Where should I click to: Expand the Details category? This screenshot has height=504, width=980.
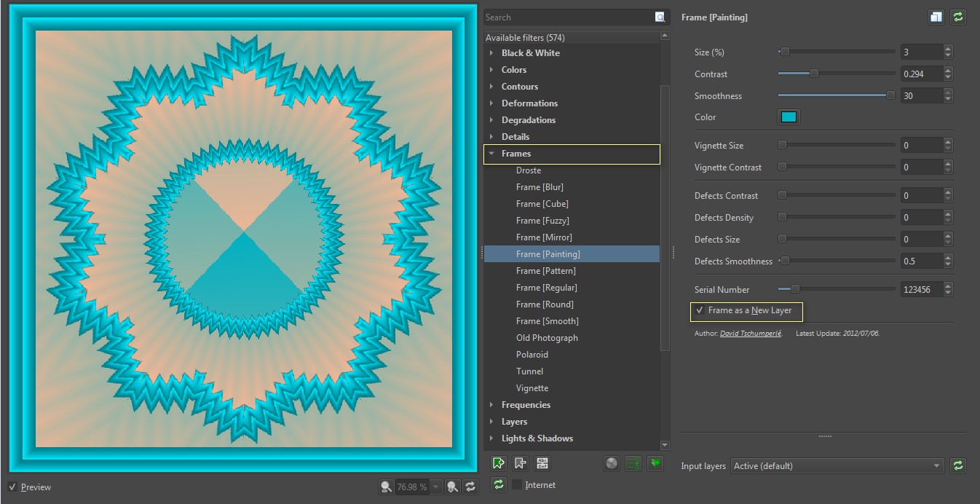point(491,137)
